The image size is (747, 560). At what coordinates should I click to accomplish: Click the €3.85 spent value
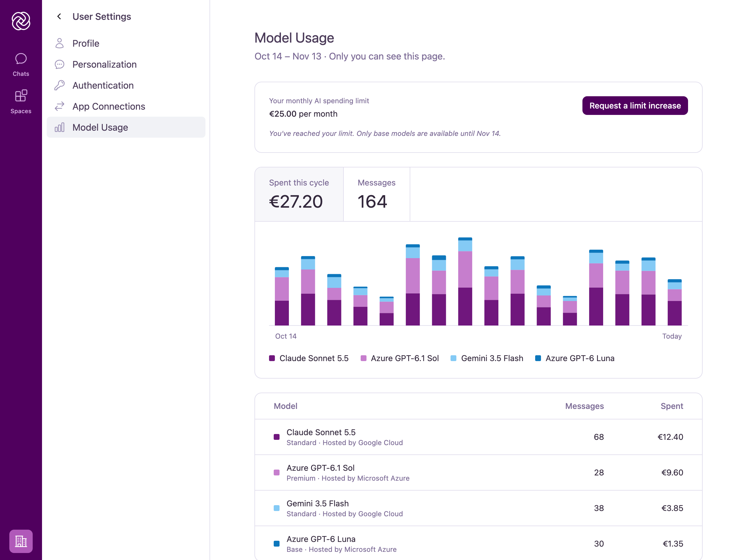coord(672,508)
